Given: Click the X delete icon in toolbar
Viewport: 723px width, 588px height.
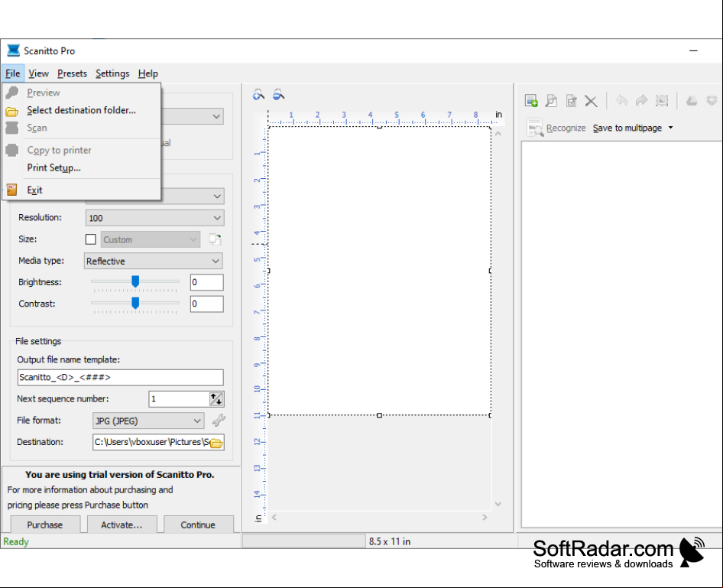Looking at the screenshot, I should click(x=591, y=100).
